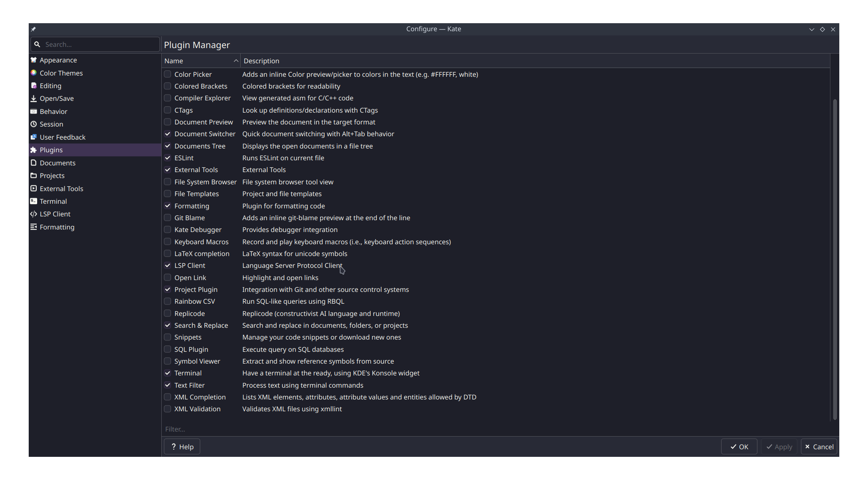Viewport: 868px width, 491px height.
Task: Uncheck the LSP Client plugin
Action: pos(168,265)
